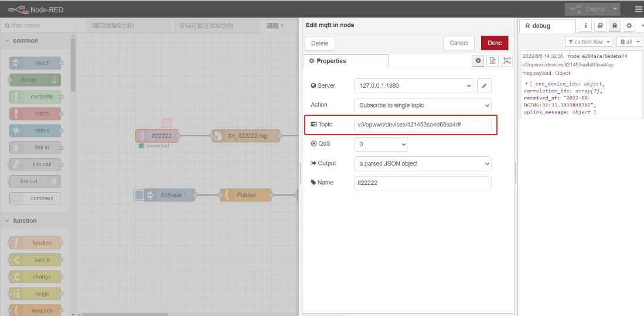Viewport: 644px width, 316px height.
Task: Click the msg.payload : Object label
Action: point(546,73)
